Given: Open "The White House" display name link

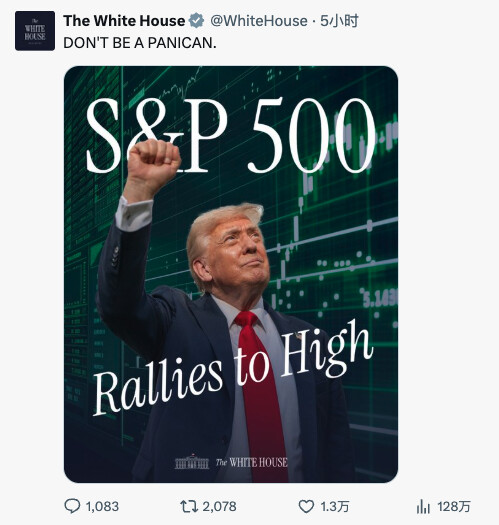Looking at the screenshot, I should click(x=124, y=21).
